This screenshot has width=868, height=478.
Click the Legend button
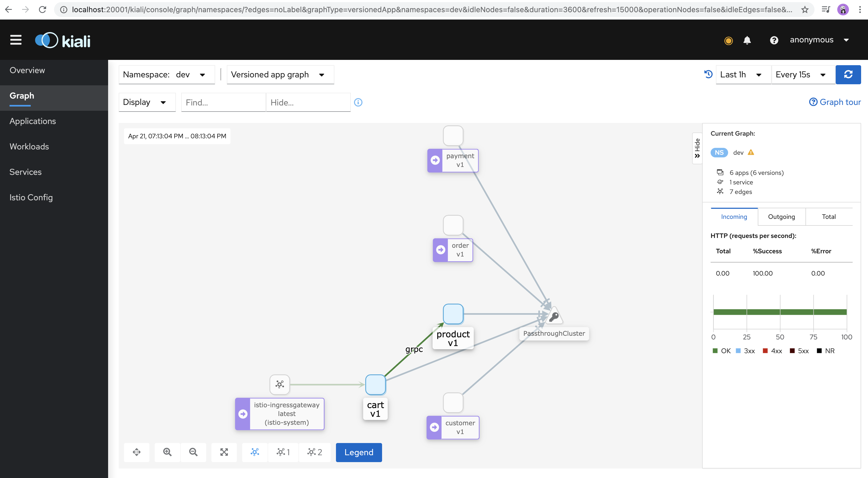358,452
